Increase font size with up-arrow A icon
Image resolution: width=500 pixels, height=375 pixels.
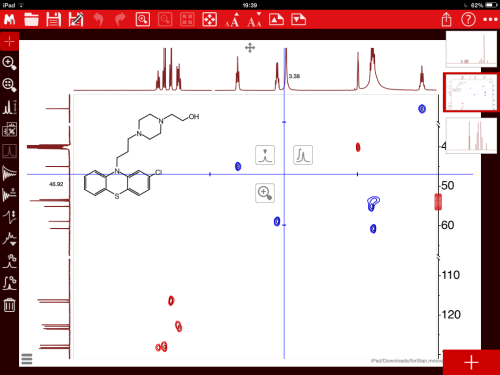point(232,20)
